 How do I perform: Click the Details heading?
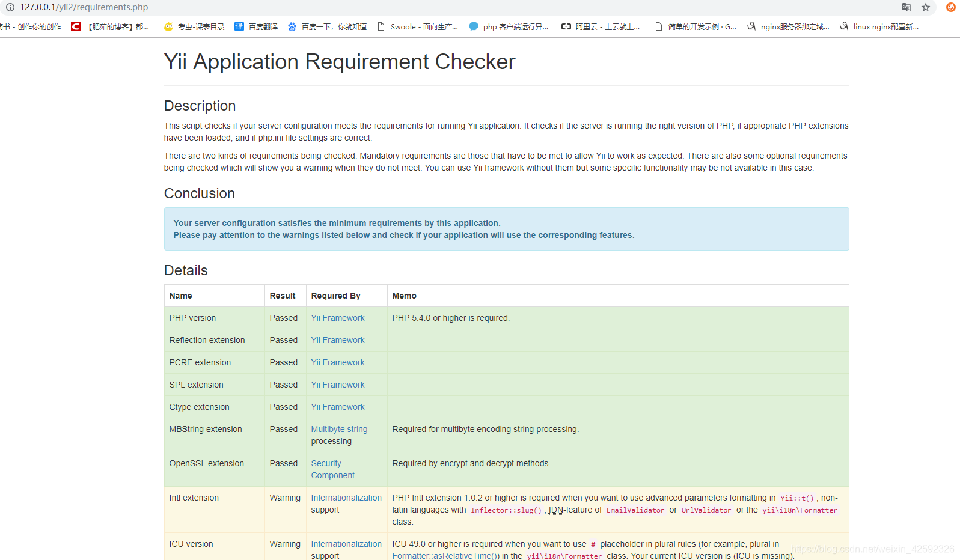(x=186, y=270)
